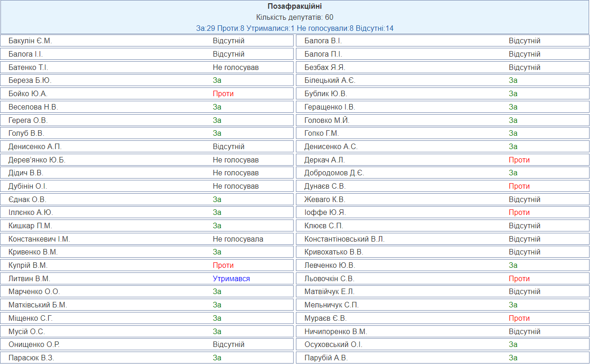Click deputy name Білецький А.Є.
Screen dimensions: 590x364
pyautogui.click(x=330, y=81)
